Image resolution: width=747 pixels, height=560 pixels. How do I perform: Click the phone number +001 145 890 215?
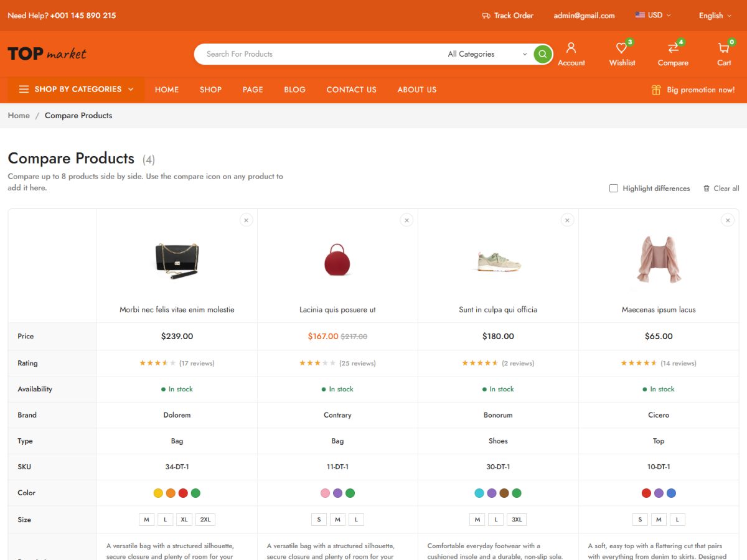coord(83,16)
